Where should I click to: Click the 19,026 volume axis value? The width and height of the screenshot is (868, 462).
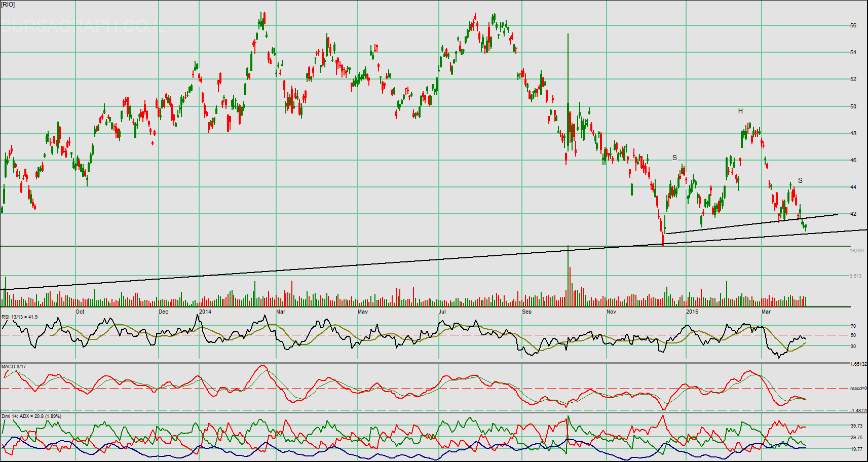(x=857, y=251)
